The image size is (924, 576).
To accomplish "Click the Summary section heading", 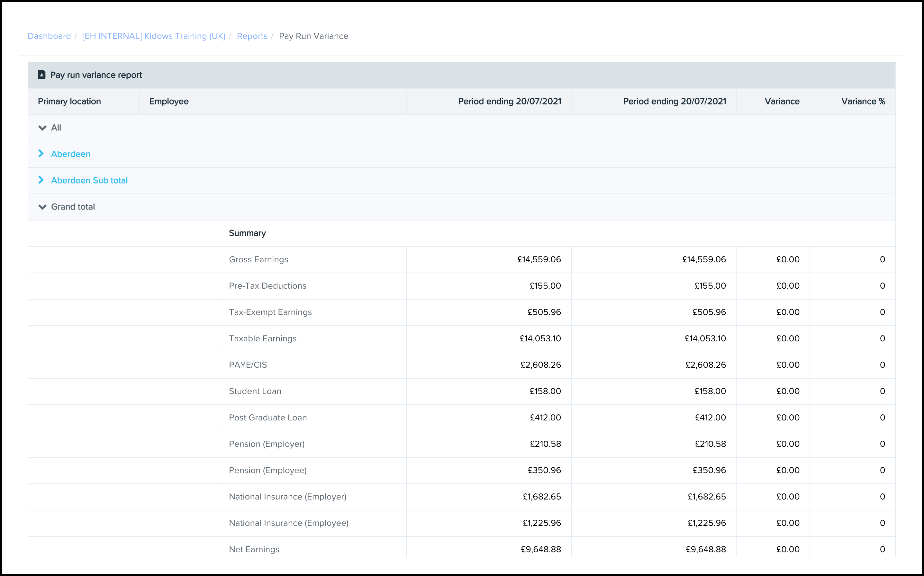I will [247, 233].
